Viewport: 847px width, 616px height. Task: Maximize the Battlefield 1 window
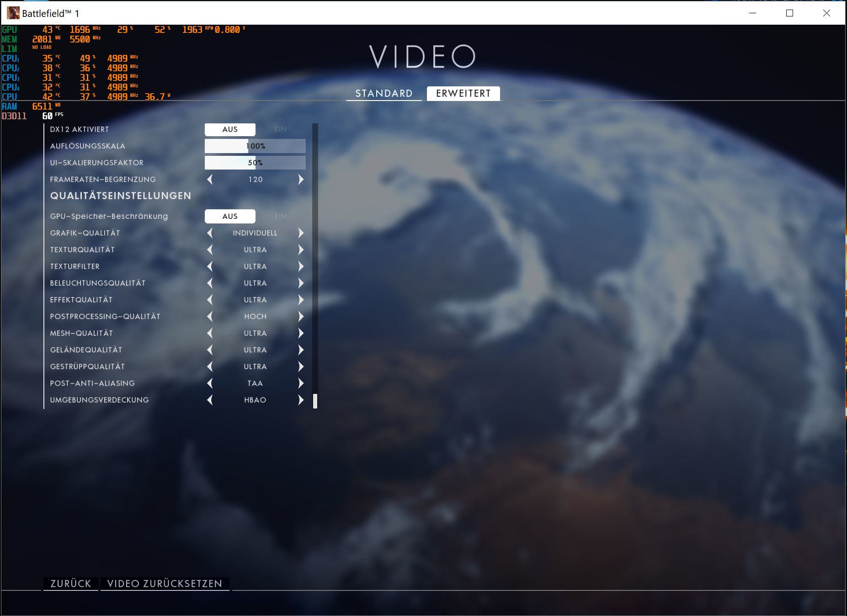click(789, 13)
